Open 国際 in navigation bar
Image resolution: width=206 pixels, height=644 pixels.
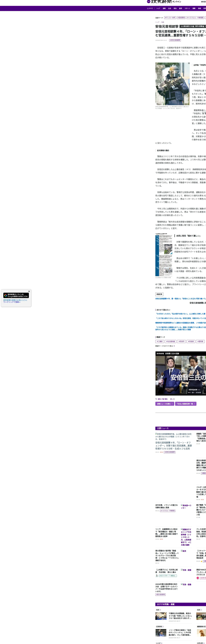tap(194, 8)
